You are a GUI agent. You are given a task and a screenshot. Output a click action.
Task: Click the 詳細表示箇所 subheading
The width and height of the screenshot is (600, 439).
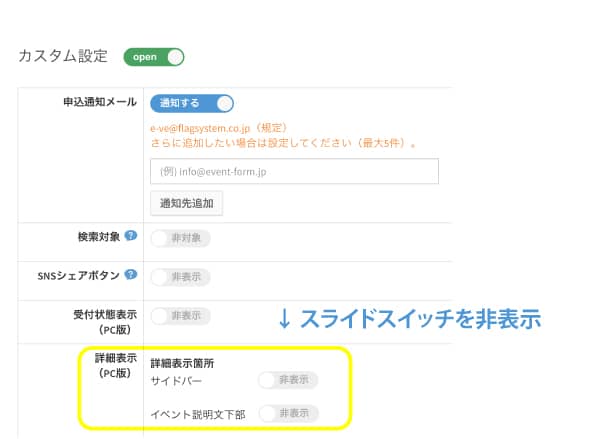[182, 363]
